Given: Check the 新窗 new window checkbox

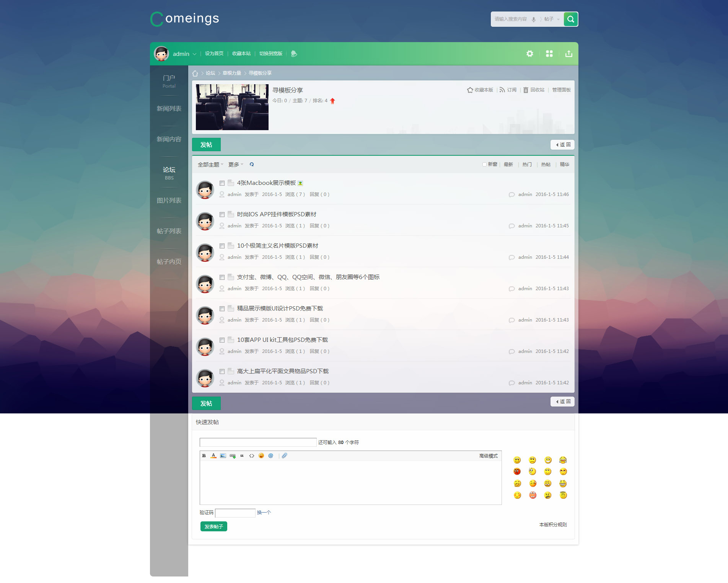Looking at the screenshot, I should 484,165.
